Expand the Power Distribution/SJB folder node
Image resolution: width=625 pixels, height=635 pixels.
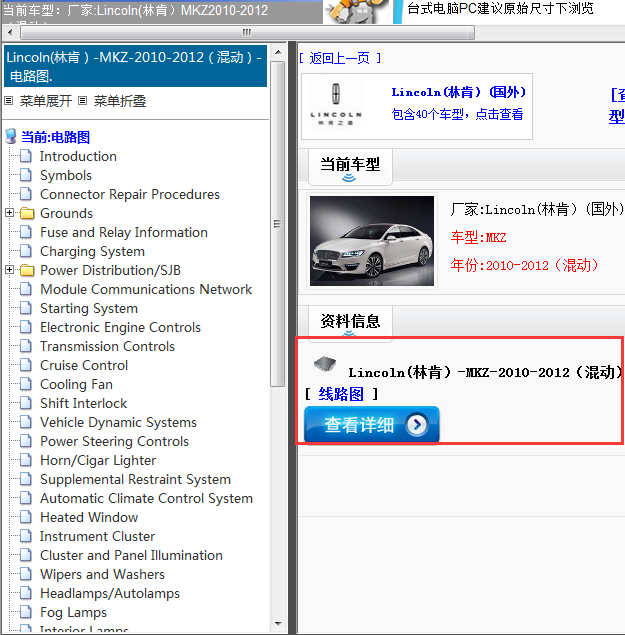(9, 270)
